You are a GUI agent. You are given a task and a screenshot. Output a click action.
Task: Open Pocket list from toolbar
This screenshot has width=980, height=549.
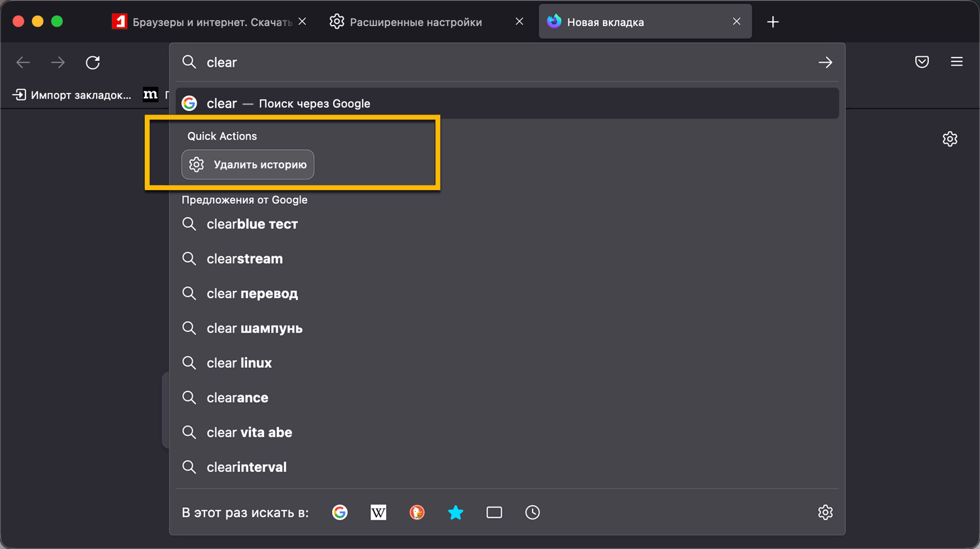[x=922, y=62]
